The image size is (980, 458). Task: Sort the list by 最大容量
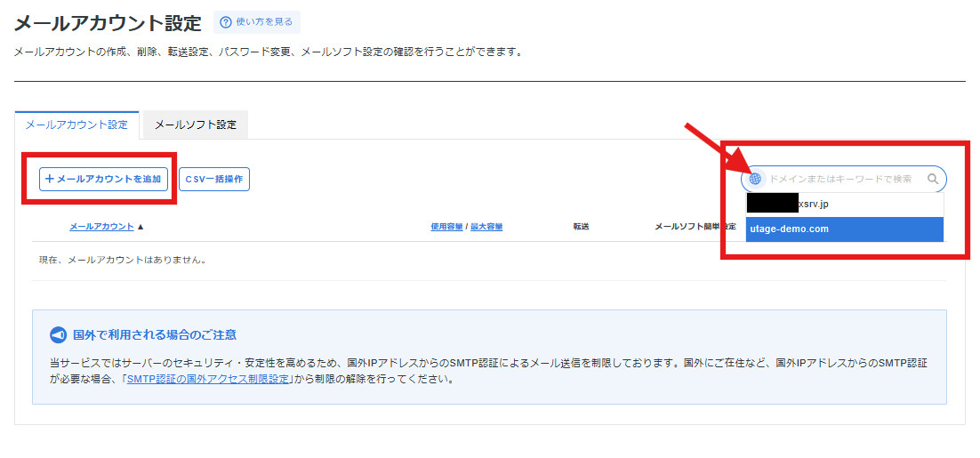click(486, 227)
